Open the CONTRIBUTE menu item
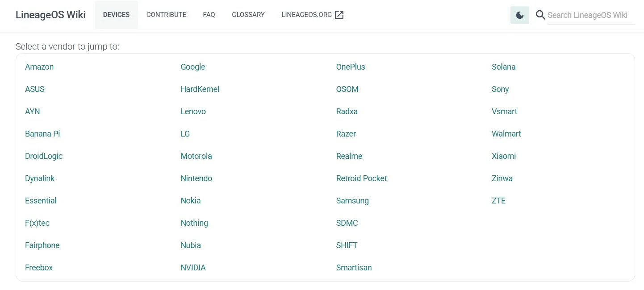644x290 pixels. pos(166,15)
